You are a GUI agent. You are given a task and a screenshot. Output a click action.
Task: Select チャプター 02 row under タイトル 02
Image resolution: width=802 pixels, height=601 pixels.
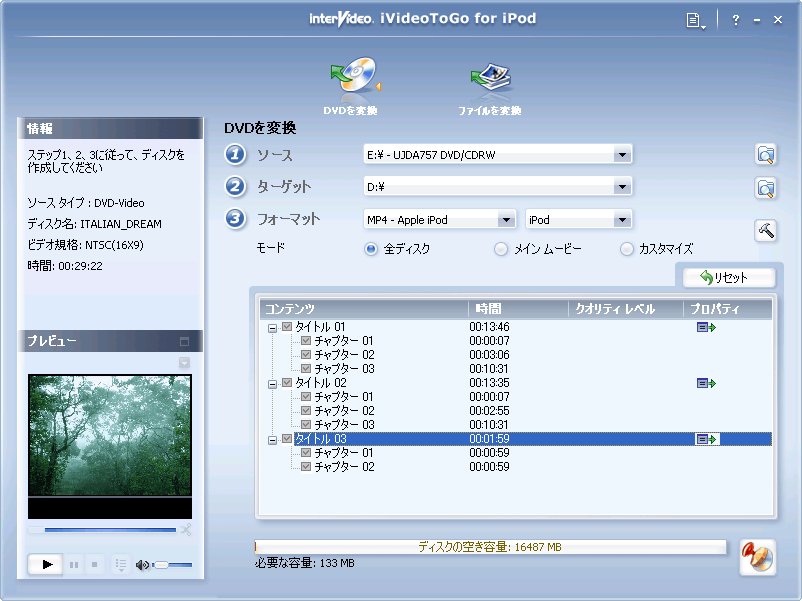(x=344, y=411)
